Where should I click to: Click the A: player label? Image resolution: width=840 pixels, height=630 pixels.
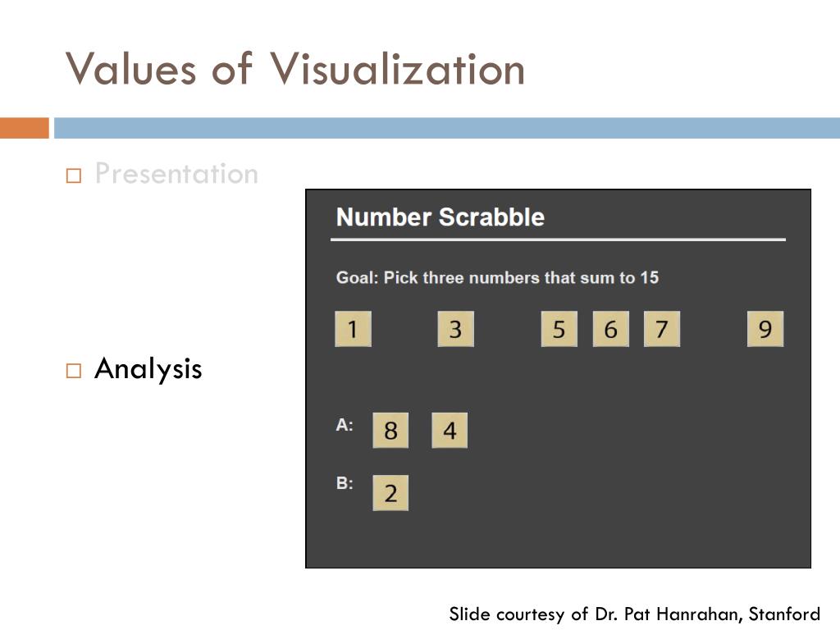(x=345, y=425)
